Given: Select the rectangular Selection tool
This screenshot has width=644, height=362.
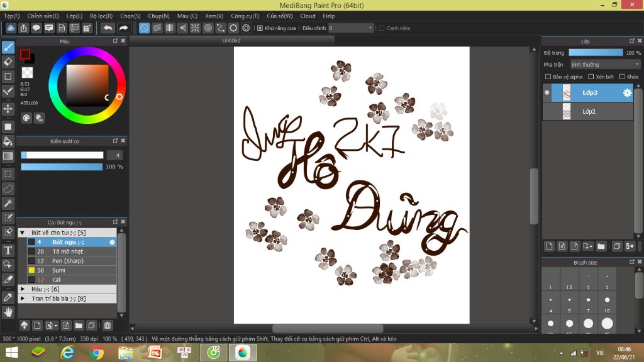Looking at the screenshot, I should 8,174.
